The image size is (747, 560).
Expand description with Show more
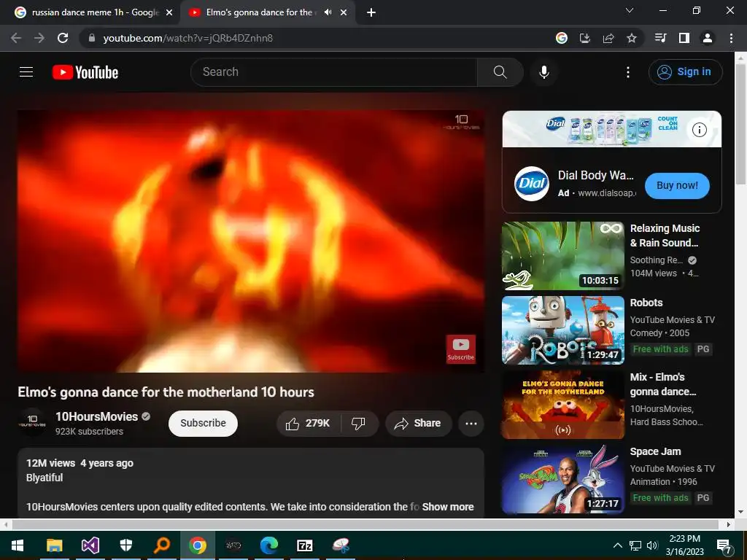[448, 507]
